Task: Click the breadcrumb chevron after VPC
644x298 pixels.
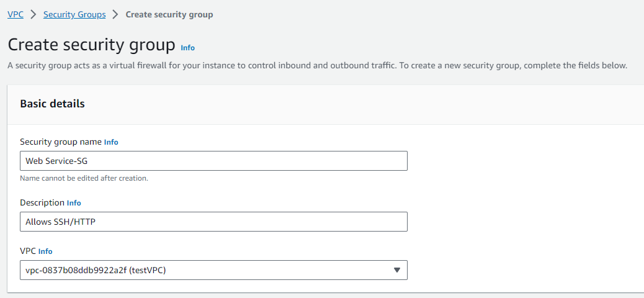Action: point(34,14)
